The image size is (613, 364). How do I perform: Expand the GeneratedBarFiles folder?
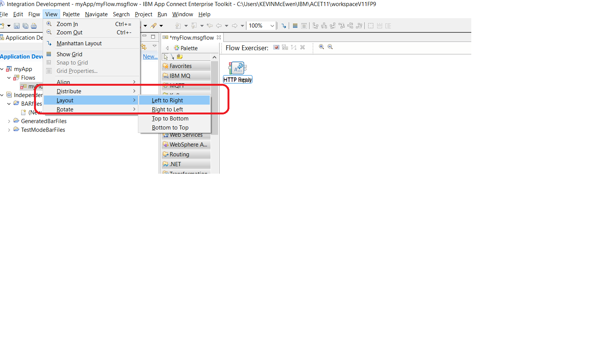click(9, 121)
